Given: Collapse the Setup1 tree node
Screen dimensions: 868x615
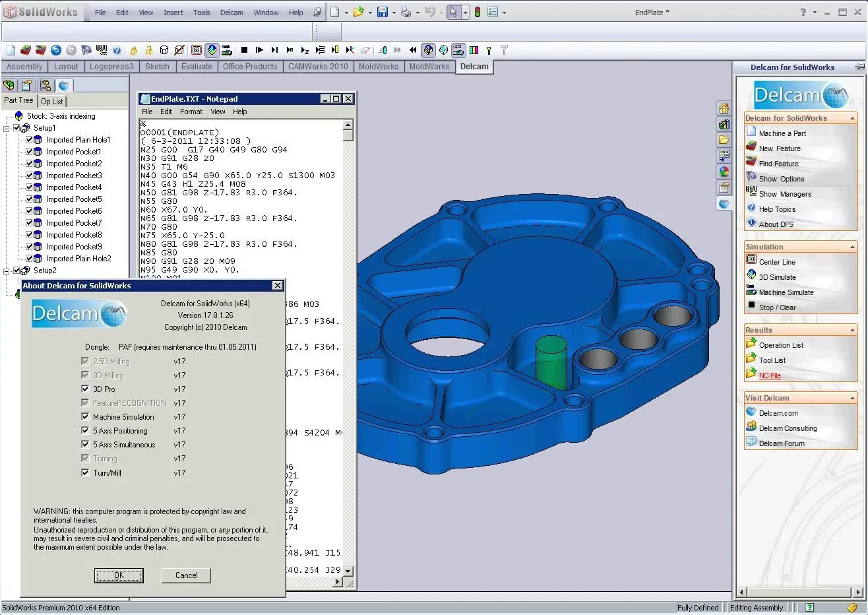Looking at the screenshot, I should click(7, 128).
